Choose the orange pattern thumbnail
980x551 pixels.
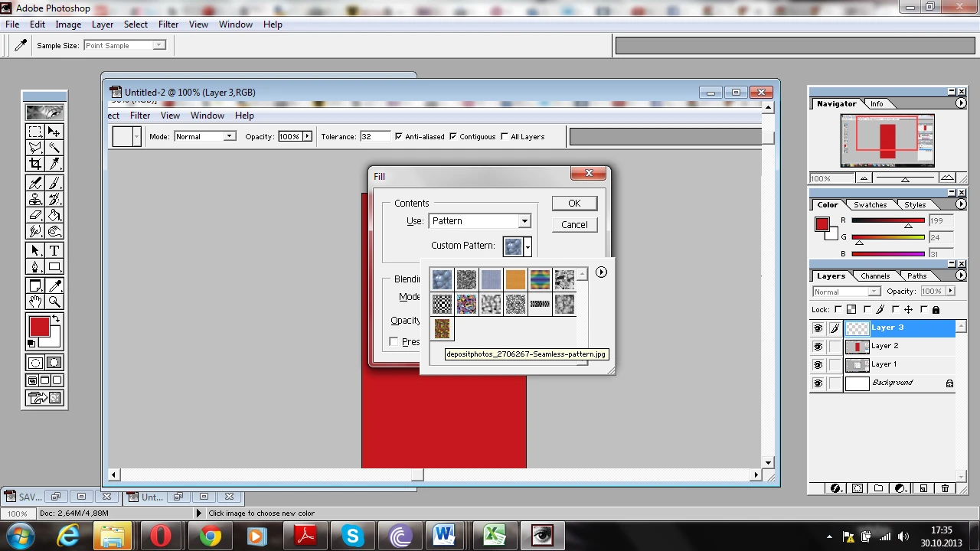click(x=515, y=280)
